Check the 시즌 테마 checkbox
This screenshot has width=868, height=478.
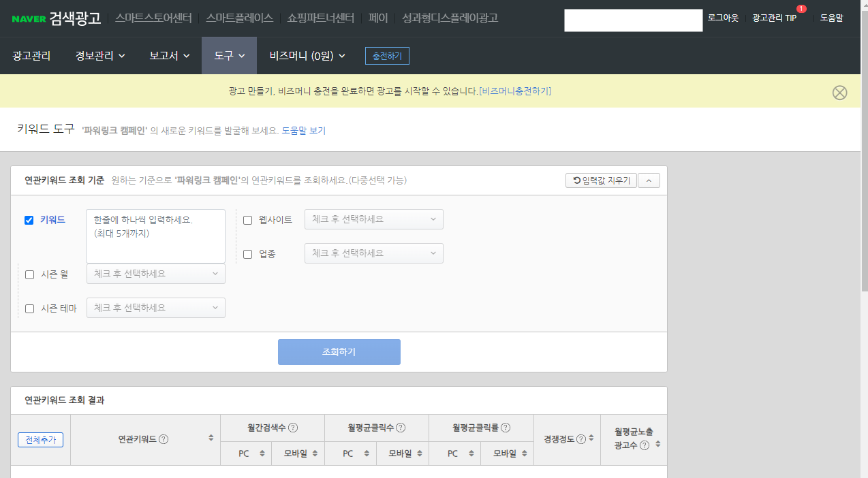pyautogui.click(x=30, y=308)
